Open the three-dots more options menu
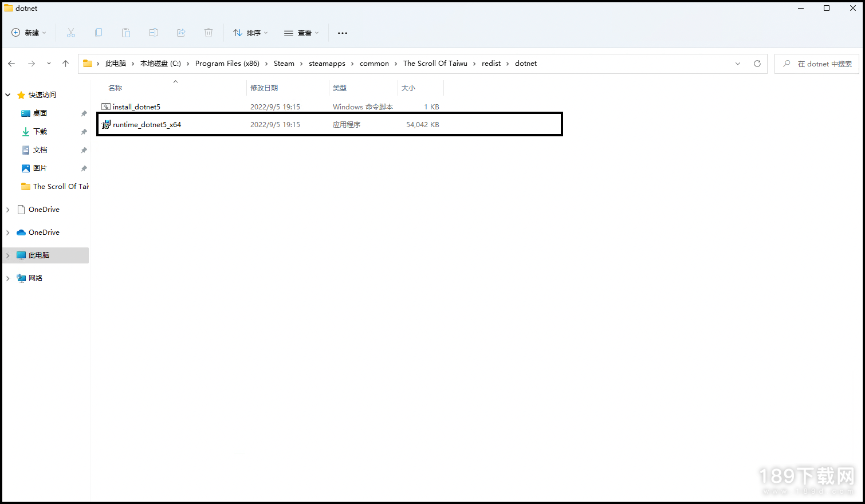This screenshot has height=504, width=865. coord(343,33)
